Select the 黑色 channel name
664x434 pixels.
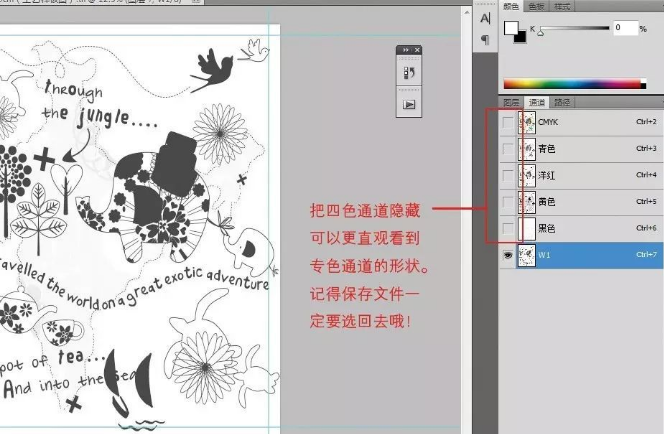pyautogui.click(x=546, y=229)
